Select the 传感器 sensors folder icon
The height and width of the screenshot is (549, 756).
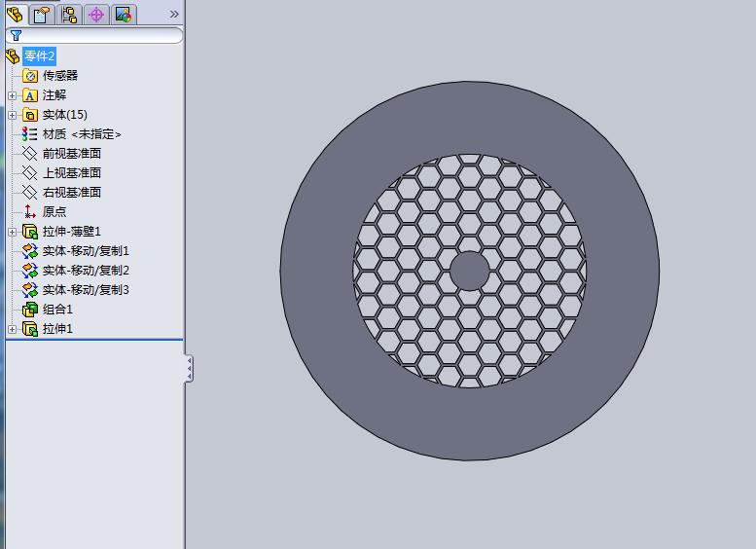pyautogui.click(x=30, y=76)
